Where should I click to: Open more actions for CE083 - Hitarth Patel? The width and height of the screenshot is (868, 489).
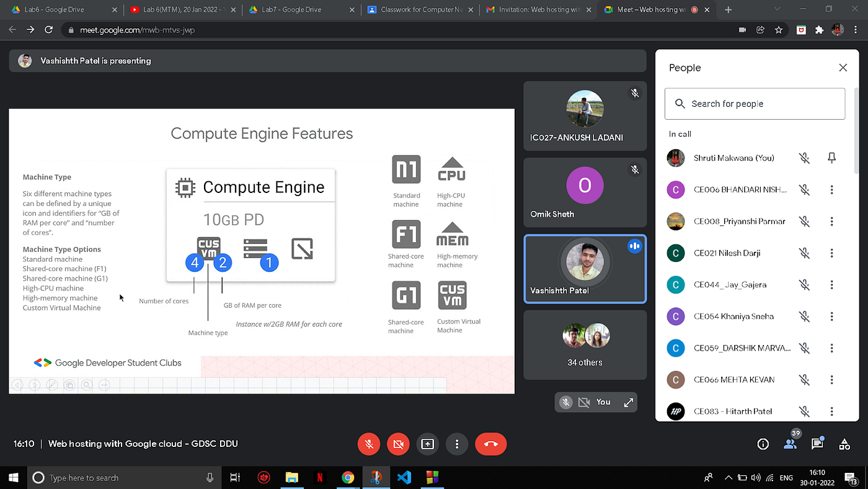[x=832, y=411]
